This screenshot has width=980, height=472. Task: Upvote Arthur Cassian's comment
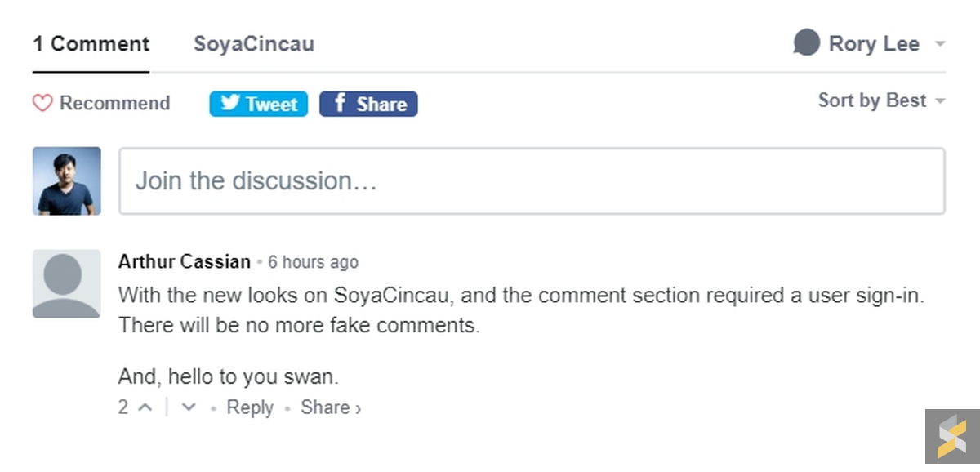tap(145, 407)
